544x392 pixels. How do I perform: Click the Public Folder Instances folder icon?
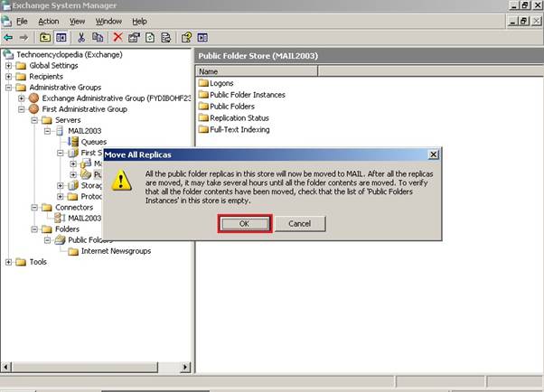203,94
